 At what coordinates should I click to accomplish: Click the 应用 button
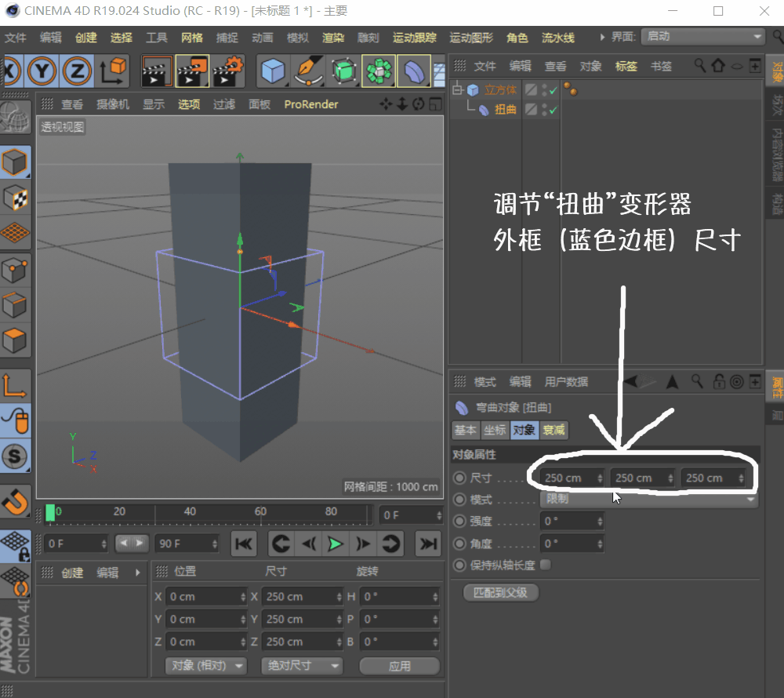pos(399,665)
